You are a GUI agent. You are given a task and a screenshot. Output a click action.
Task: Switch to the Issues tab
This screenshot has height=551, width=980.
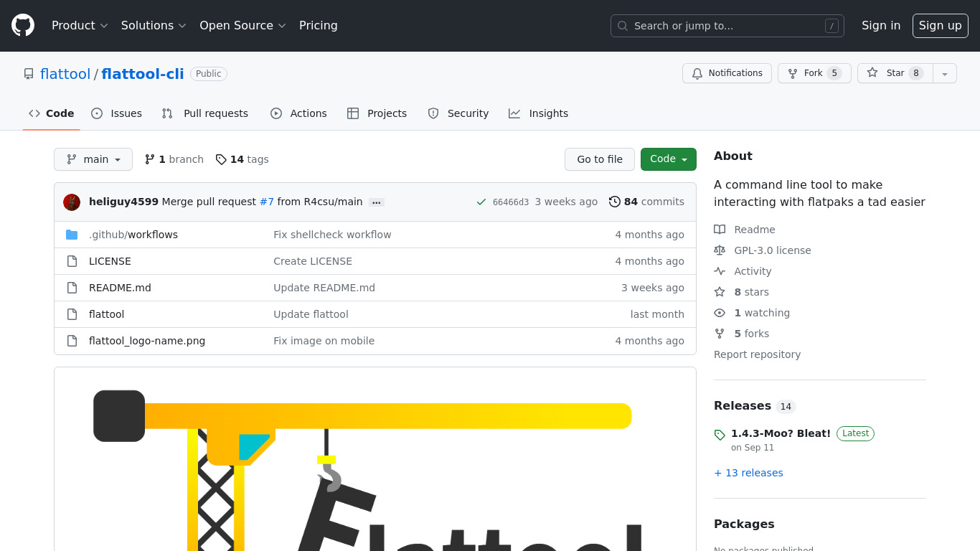[117, 113]
